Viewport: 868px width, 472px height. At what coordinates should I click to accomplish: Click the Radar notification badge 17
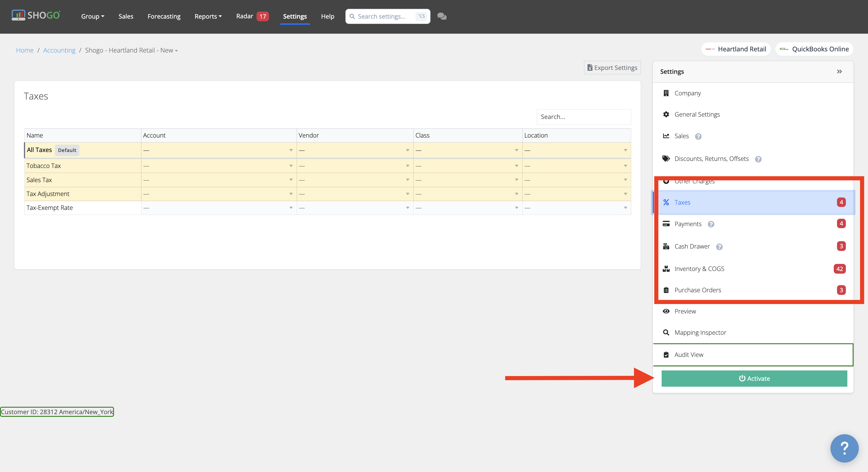(x=262, y=16)
